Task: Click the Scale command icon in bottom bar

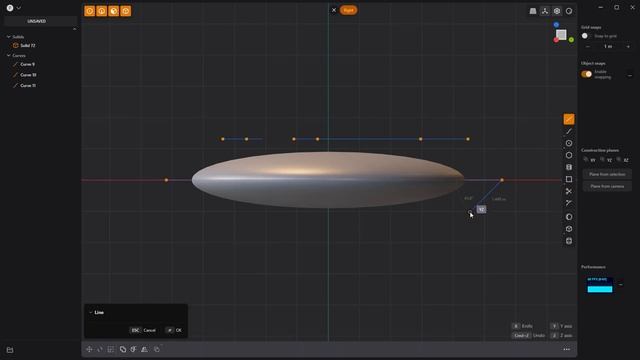Action: pyautogui.click(x=111, y=349)
